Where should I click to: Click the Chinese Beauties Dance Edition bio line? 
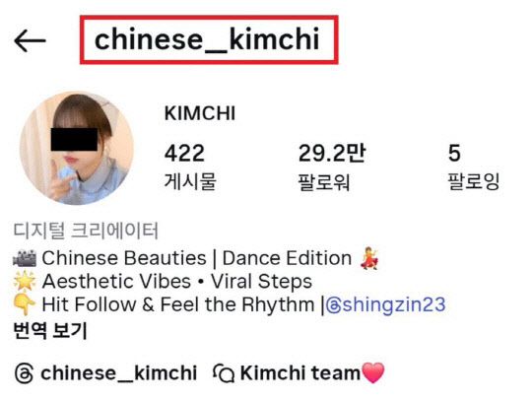pyautogui.click(x=196, y=258)
